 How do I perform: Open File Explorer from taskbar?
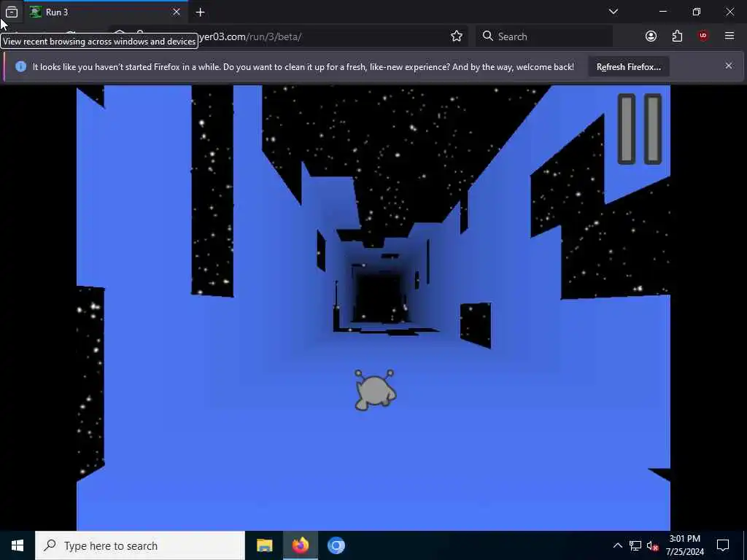264,545
